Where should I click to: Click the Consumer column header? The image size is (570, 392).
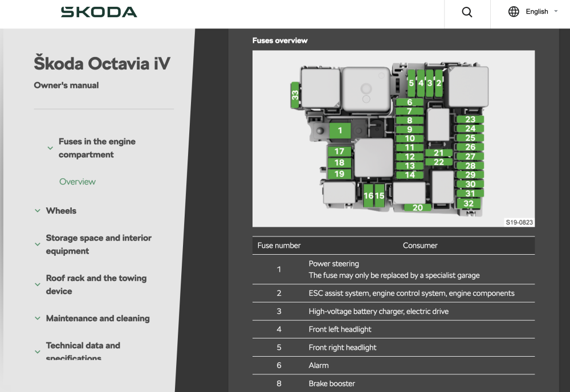[x=420, y=246]
